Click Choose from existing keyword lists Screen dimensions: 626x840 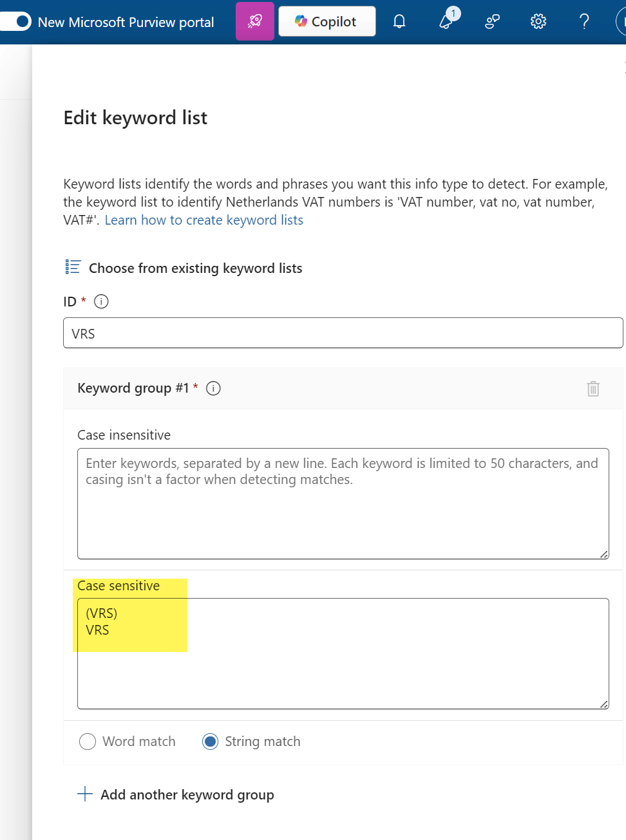tap(195, 268)
